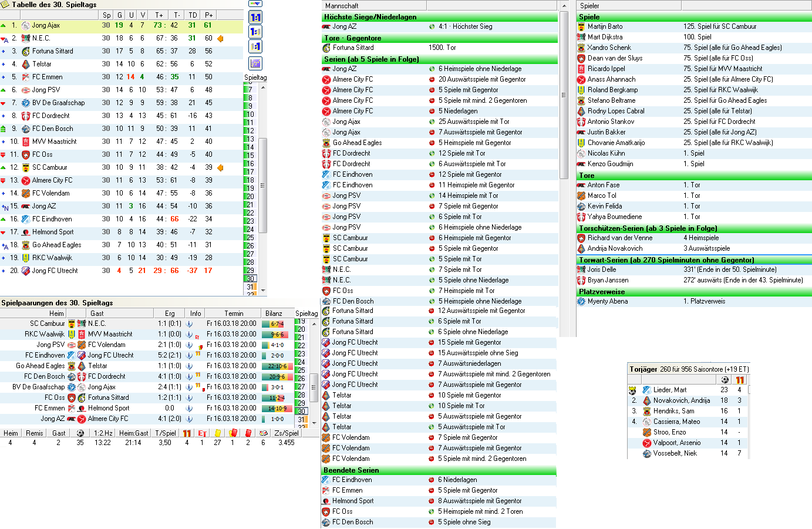Screen dimensions: 812x529
Task: Open the table filter dropdown above the 1:1 buttons
Action: click(255, 4)
